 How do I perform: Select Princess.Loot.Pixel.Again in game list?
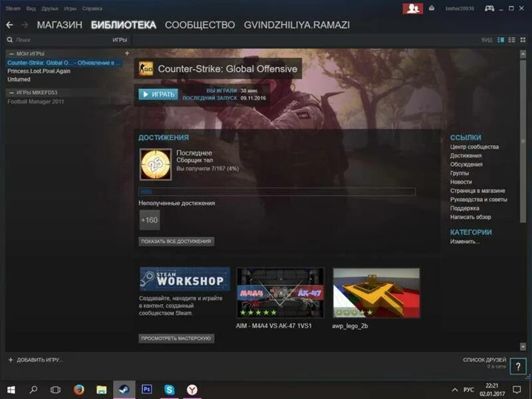coord(39,71)
